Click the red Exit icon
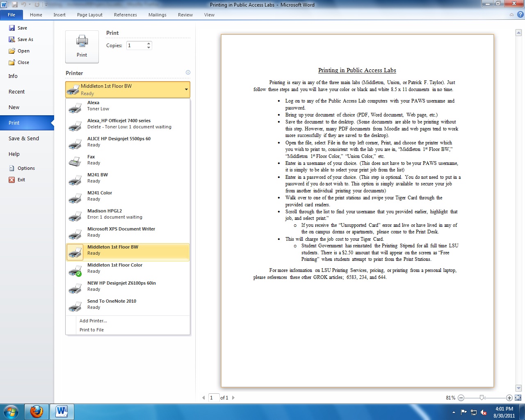Image resolution: width=525 pixels, height=420 pixels. coord(12,180)
